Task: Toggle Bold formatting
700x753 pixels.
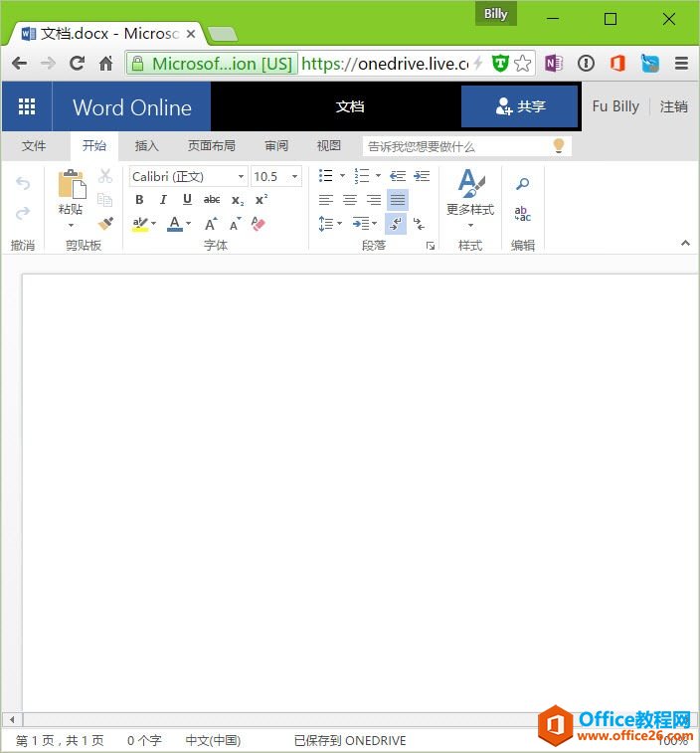Action: (139, 199)
